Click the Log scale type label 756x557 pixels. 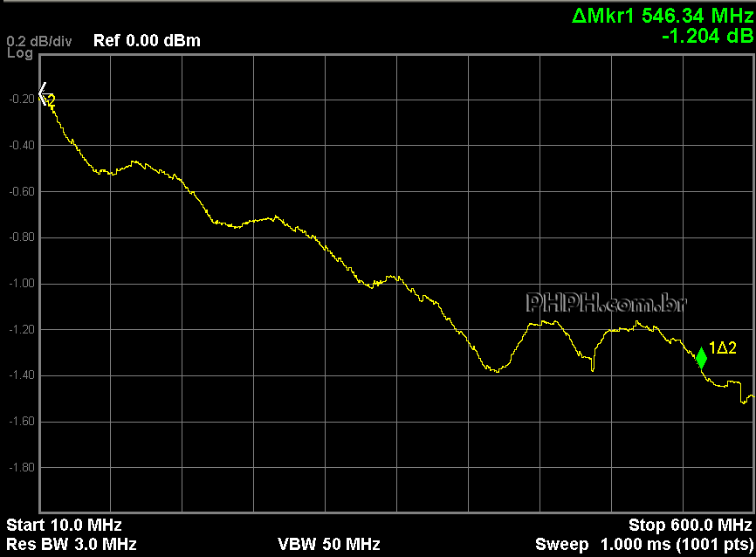(19, 53)
